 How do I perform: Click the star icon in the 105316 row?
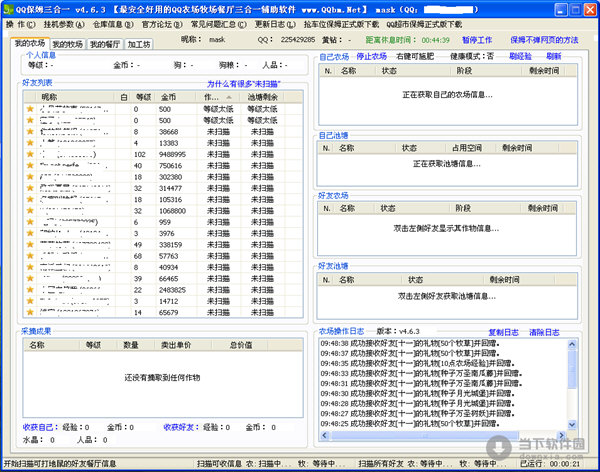coord(30,199)
